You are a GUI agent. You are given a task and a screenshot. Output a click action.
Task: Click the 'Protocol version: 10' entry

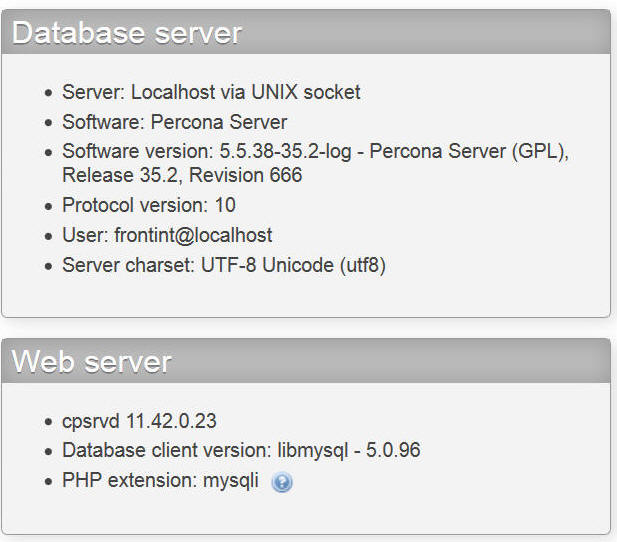pos(149,205)
